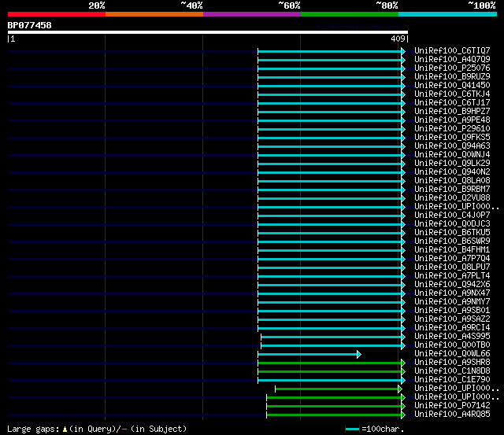Click the green ~80% identity legend bar
Image resolution: width=504 pixels, height=435 pixels.
point(350,14)
